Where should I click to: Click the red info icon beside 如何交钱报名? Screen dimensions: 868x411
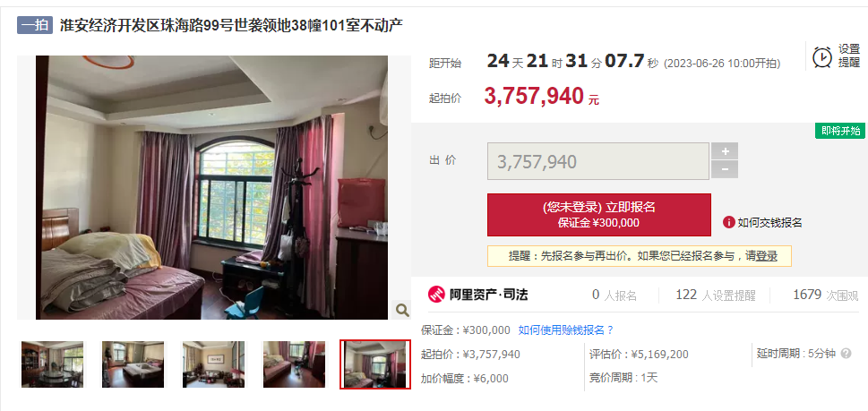pos(729,222)
